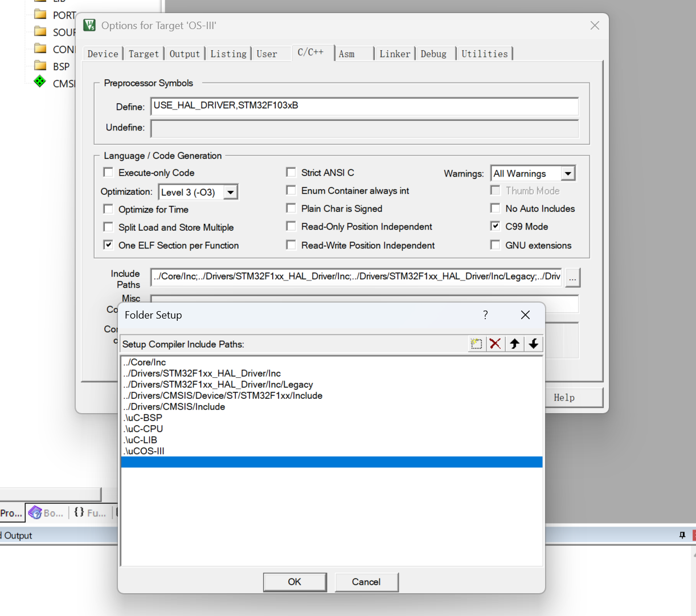The image size is (696, 616).
Task: Click the SOUR folder icon in project tree
Action: (40, 31)
